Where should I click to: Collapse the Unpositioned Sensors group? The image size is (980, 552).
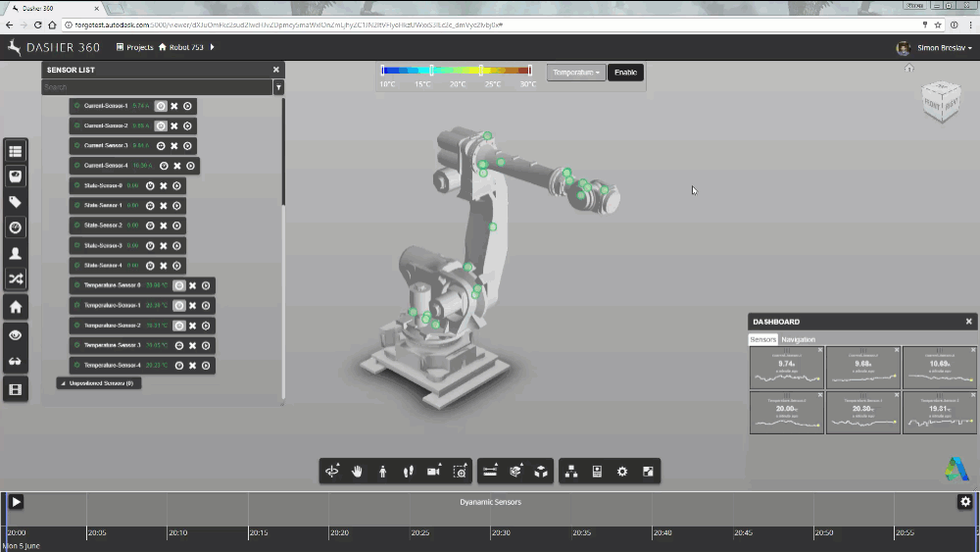[x=62, y=383]
